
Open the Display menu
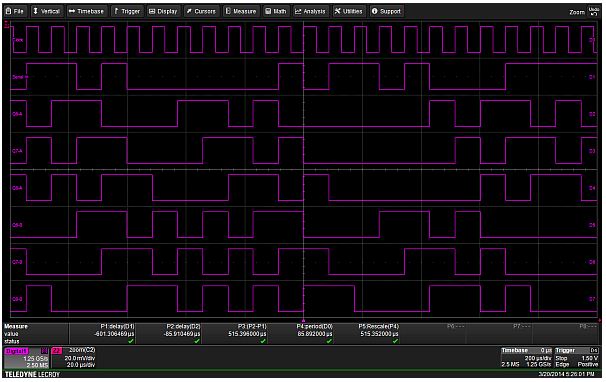[x=163, y=11]
